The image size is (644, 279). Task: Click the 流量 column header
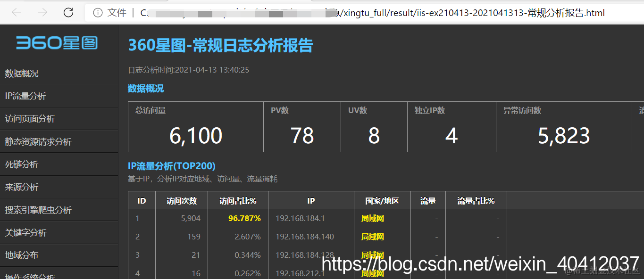(428, 201)
